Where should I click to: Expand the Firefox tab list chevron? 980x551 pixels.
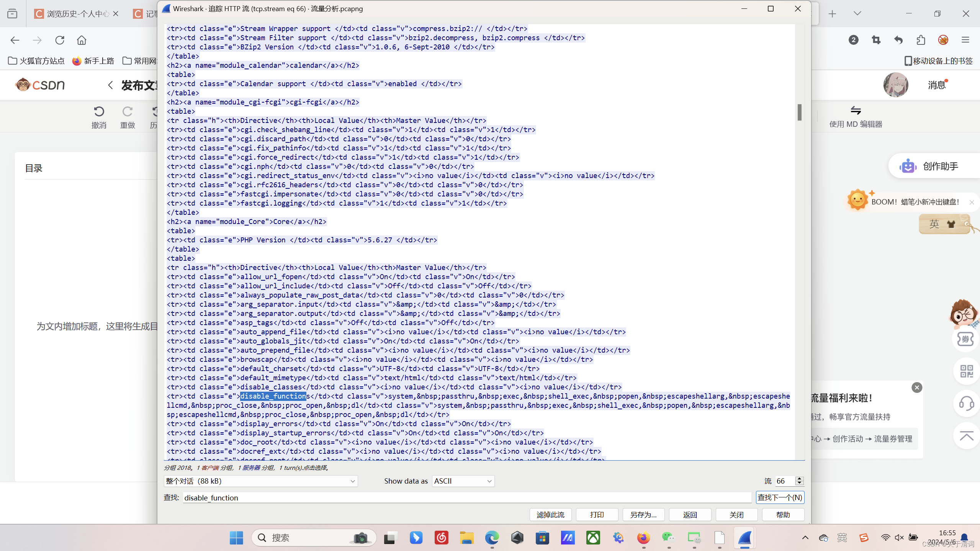(x=857, y=14)
